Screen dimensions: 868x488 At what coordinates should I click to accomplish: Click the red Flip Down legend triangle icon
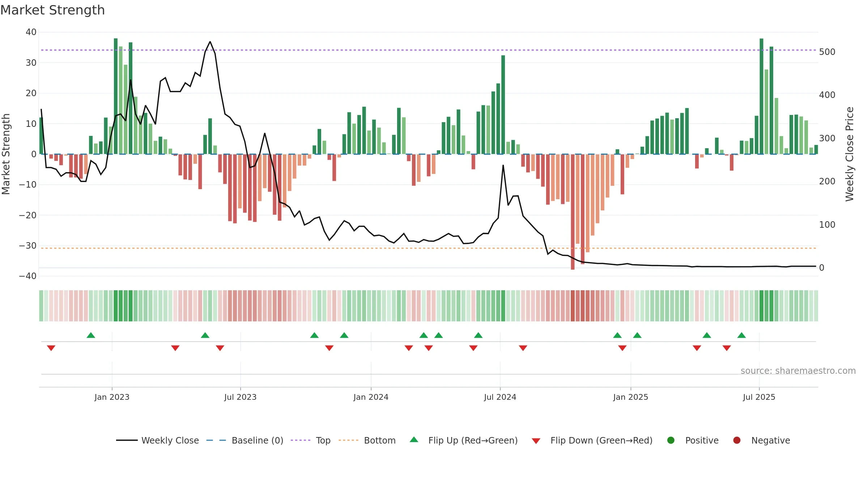(536, 441)
